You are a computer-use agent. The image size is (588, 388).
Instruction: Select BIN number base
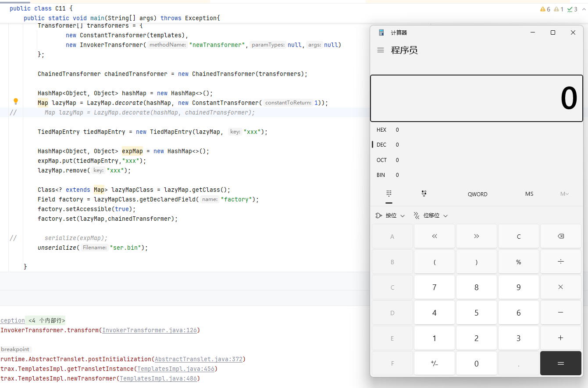click(x=477, y=175)
